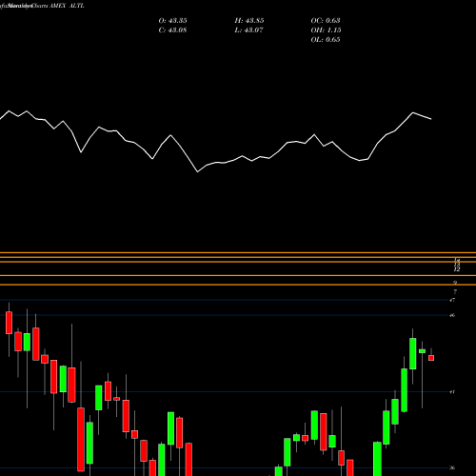Viewport: 476px width, 476px height.
Task: Click the AMEX ALTL chart title
Action: (67, 6)
